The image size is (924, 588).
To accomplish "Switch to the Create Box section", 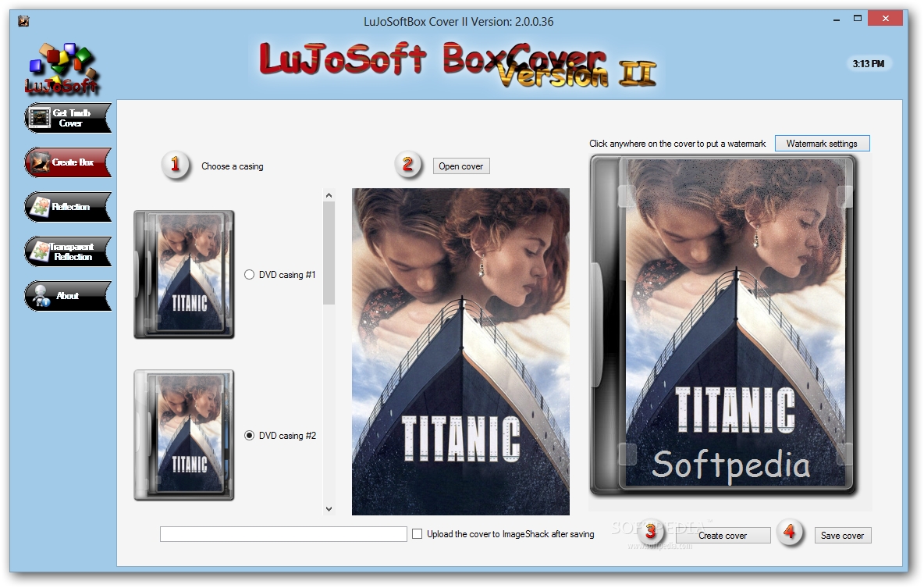I will click(x=68, y=162).
